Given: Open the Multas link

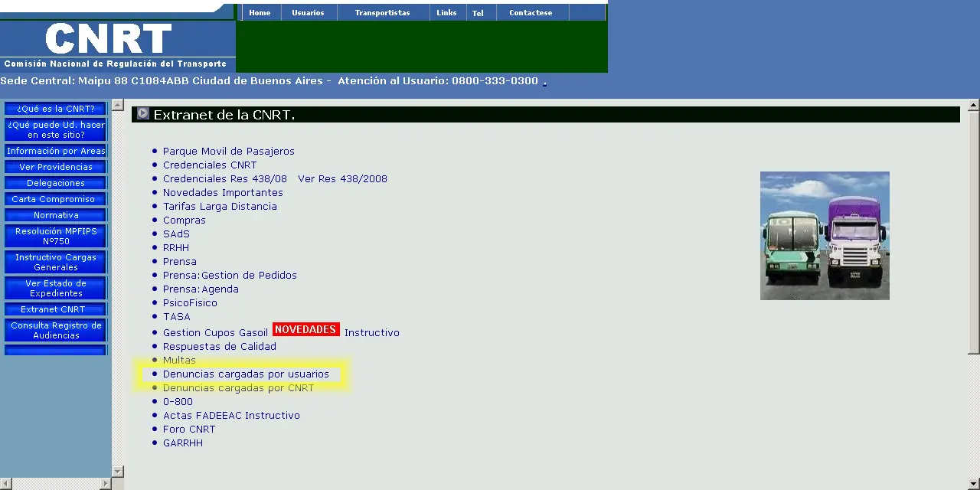Looking at the screenshot, I should [x=179, y=361].
